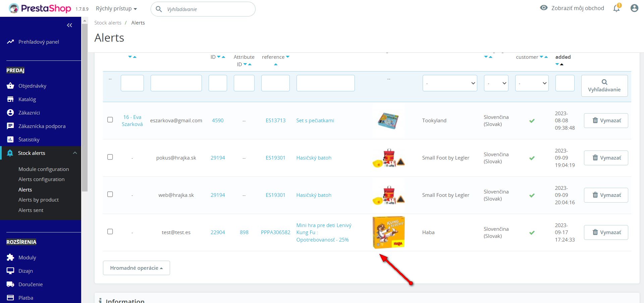Click the down sort arrow beside the customer header
Image resolution: width=644 pixels, height=303 pixels.
[x=541, y=57]
